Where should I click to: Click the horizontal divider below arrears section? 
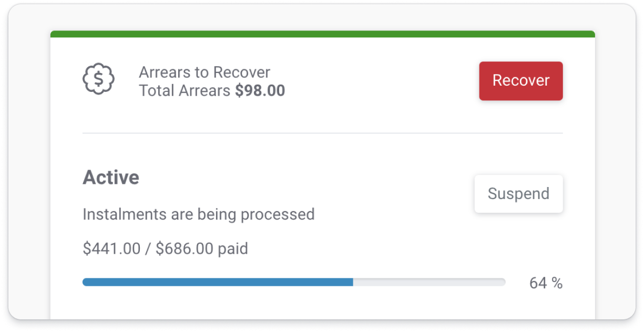323,133
